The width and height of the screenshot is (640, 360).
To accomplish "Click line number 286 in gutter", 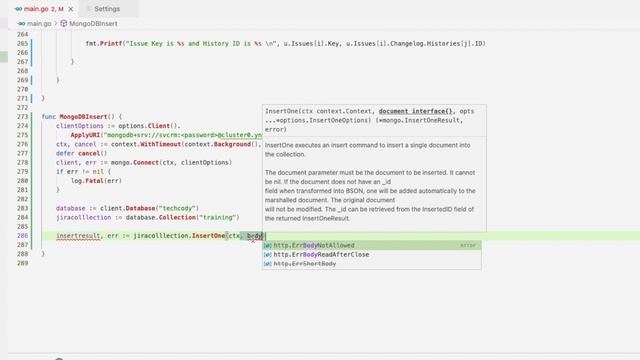I will [22, 236].
